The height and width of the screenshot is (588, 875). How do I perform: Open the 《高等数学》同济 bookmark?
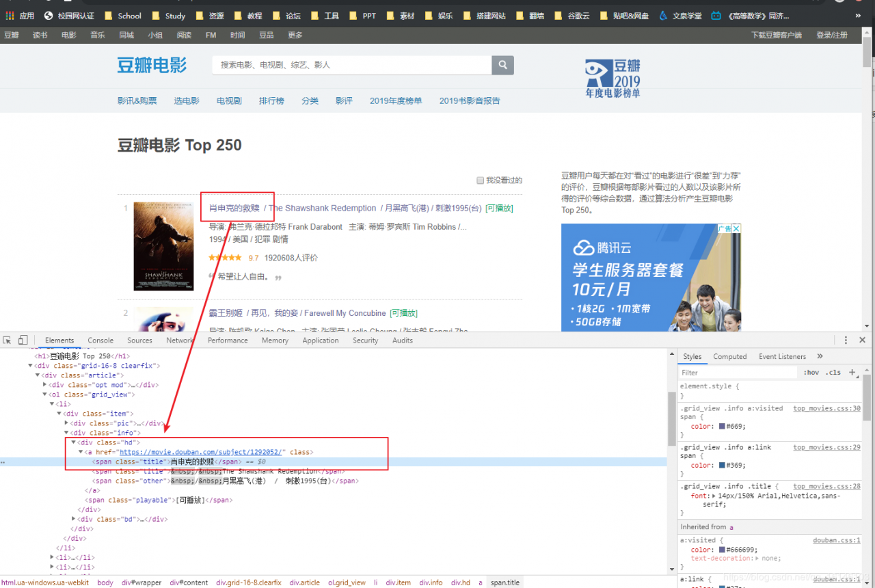(x=750, y=16)
